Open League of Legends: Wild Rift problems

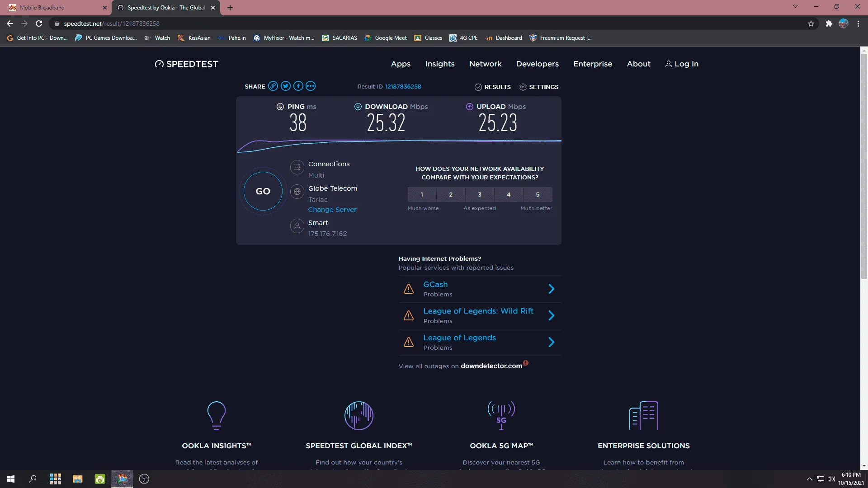pyautogui.click(x=478, y=311)
